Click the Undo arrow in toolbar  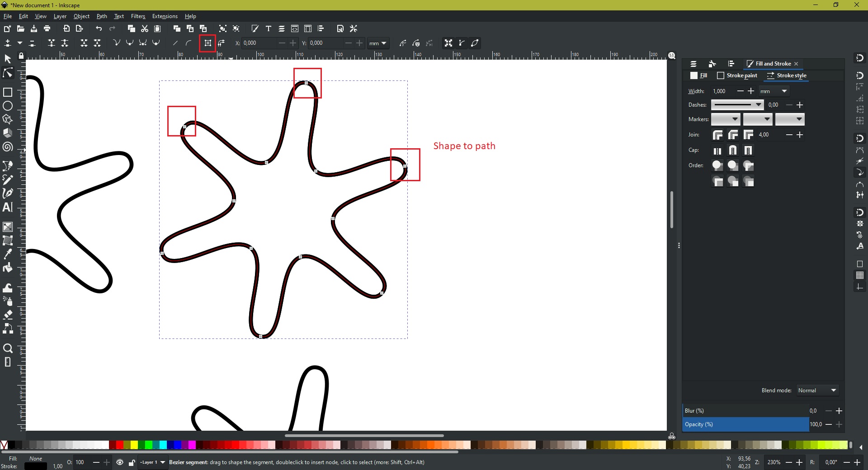click(99, 28)
